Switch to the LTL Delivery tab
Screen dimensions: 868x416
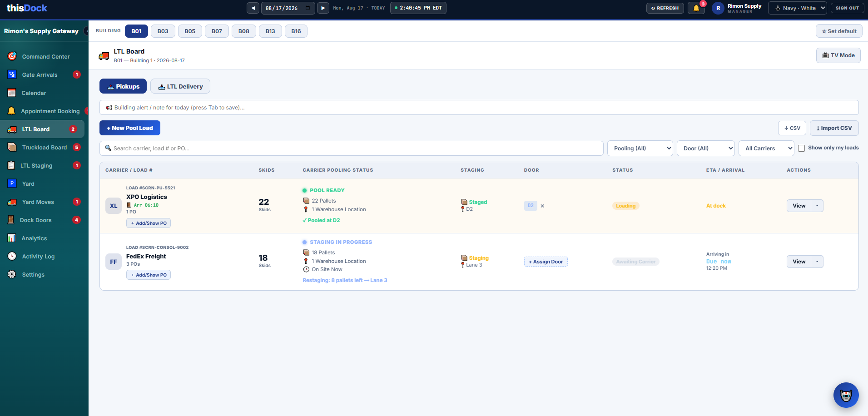click(180, 86)
